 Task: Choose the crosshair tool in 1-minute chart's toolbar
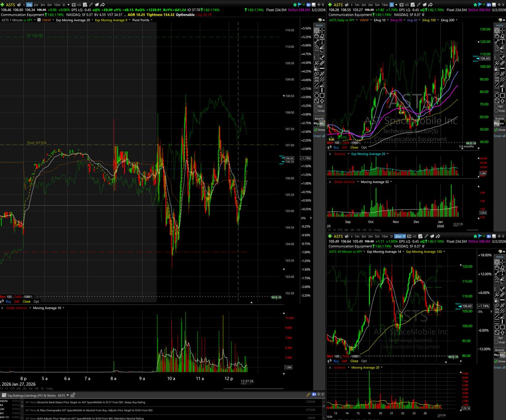coord(322,30)
